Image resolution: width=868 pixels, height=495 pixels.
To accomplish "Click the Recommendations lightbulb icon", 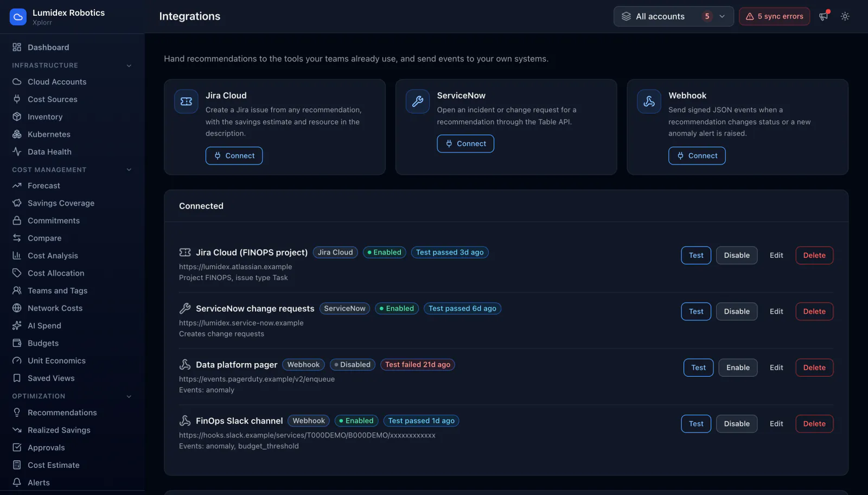I will [17, 412].
